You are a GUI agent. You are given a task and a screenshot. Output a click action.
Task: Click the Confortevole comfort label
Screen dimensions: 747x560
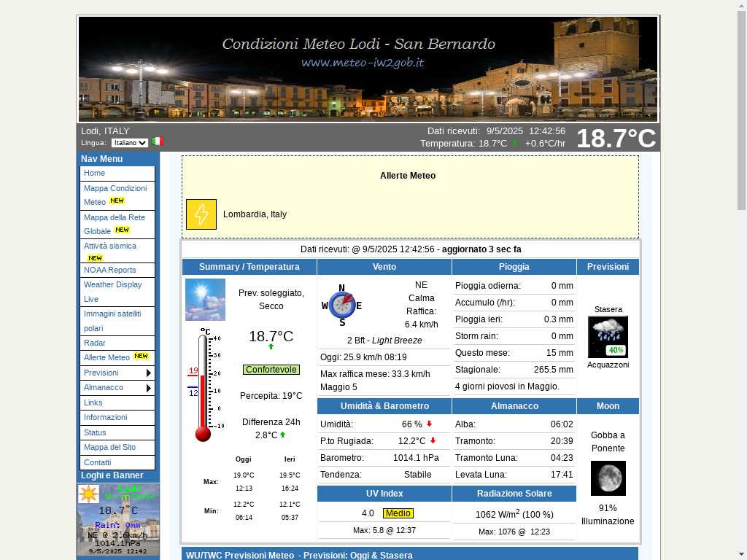coord(271,370)
